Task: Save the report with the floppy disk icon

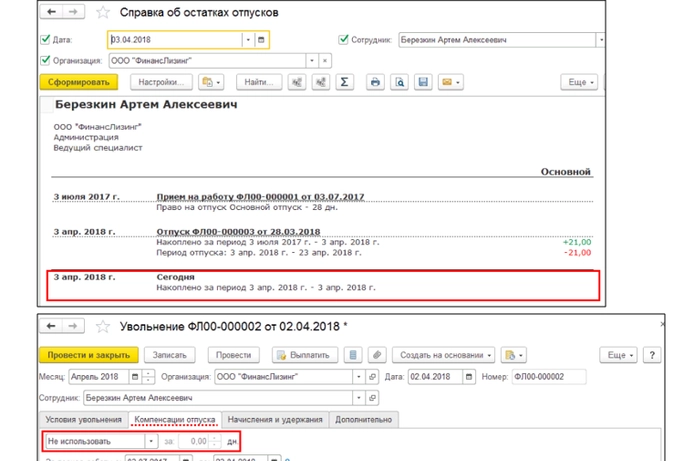Action: pyautogui.click(x=423, y=82)
